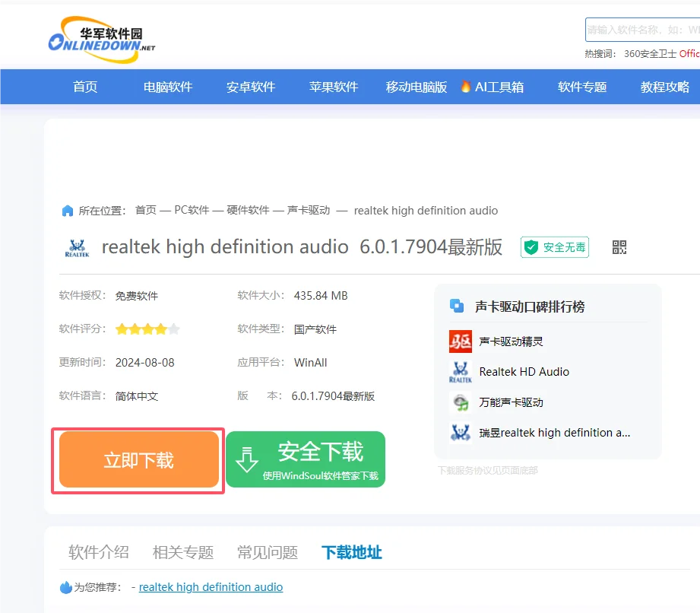Click the WinAll platform value
The width and height of the screenshot is (700, 613).
[x=310, y=363]
